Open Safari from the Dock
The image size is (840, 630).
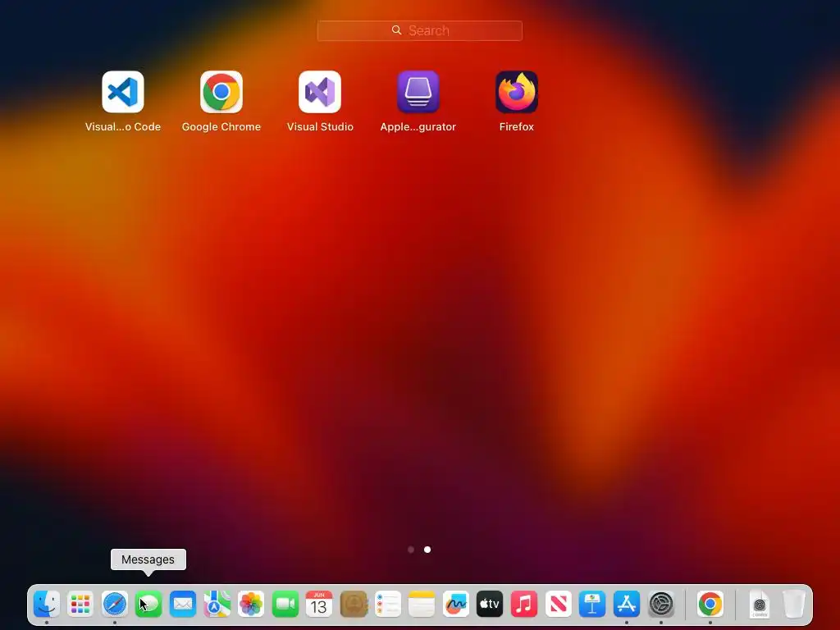pos(115,605)
